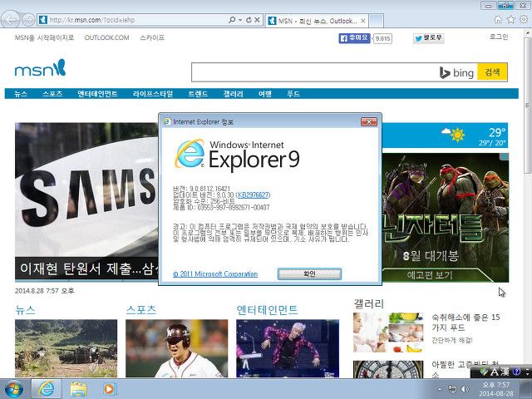532x399 pixels.
Task: Click the 2011 Microsoft Corporation link
Action: point(215,273)
